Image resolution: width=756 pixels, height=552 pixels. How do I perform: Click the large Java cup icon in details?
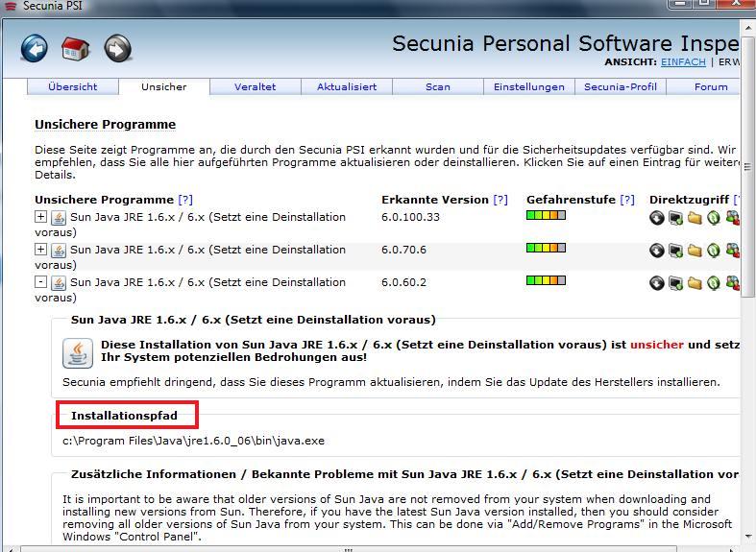click(78, 353)
